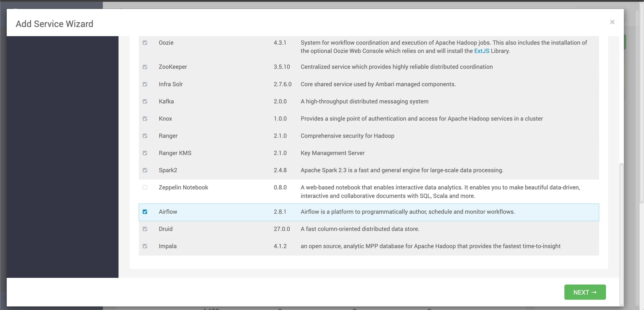The image size is (644, 310).
Task: Uncheck the Airflow service checkbox
Action: 145,212
